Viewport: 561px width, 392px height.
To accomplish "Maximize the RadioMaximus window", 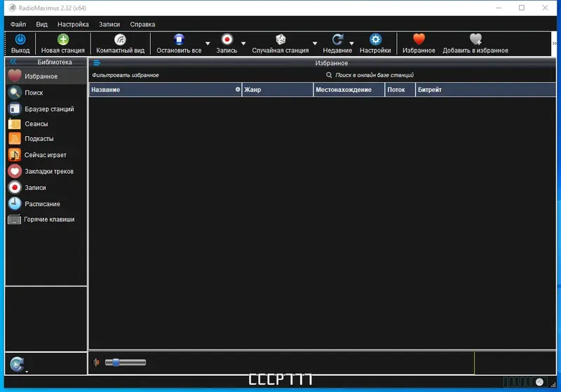I will (522, 8).
